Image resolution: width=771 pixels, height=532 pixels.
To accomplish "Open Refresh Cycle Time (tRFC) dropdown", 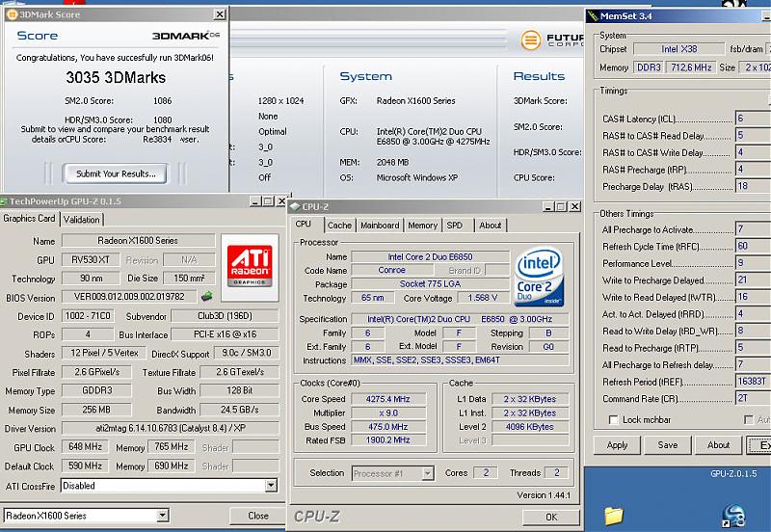I will coord(753,247).
